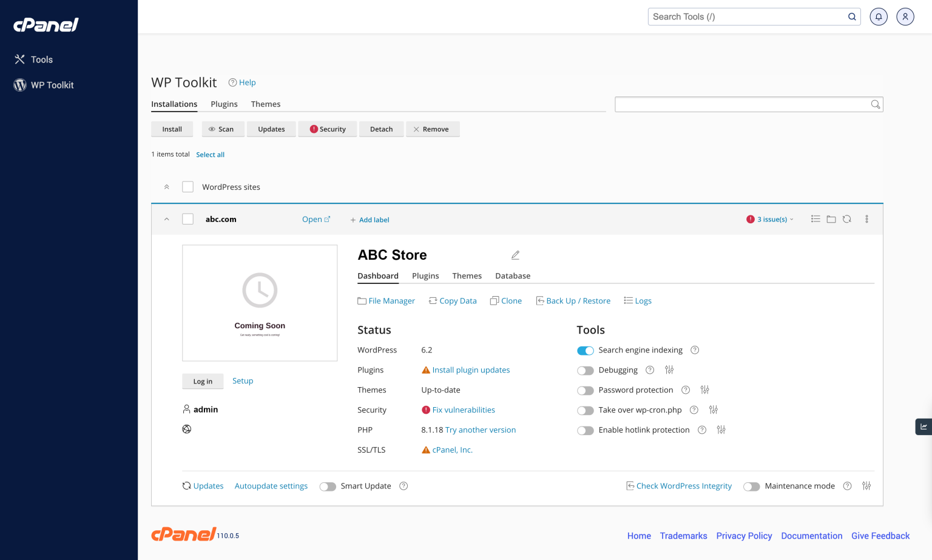Click the globe icon under admin

pyautogui.click(x=187, y=429)
